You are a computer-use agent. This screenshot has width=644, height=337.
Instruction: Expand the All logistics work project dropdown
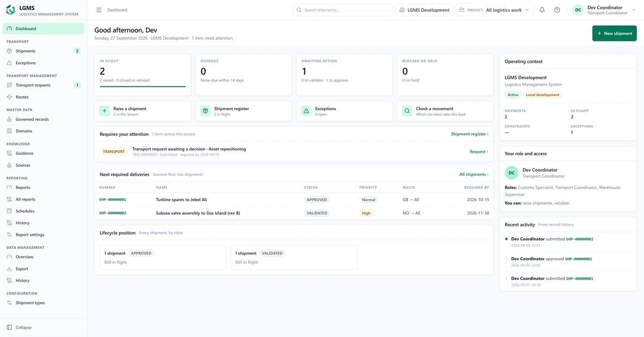coord(494,10)
